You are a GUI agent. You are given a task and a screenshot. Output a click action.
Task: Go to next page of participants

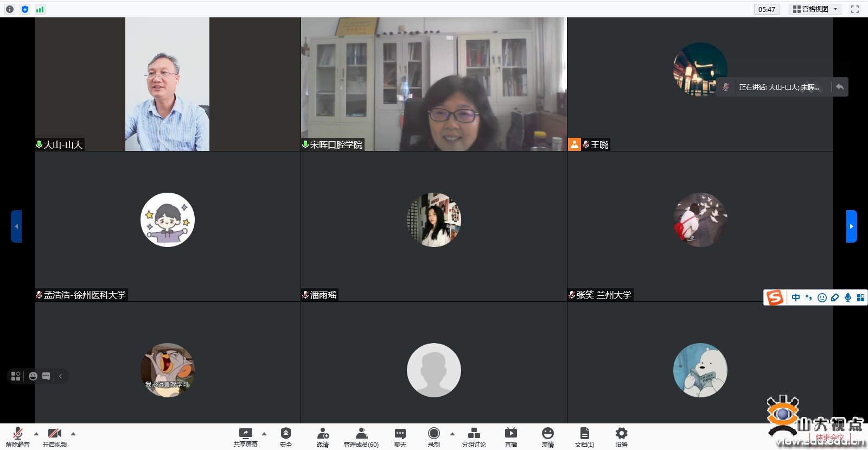click(851, 226)
